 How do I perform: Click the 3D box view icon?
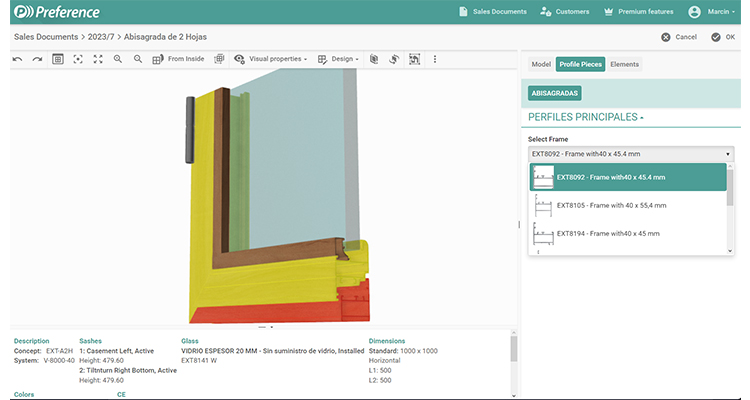click(x=374, y=59)
